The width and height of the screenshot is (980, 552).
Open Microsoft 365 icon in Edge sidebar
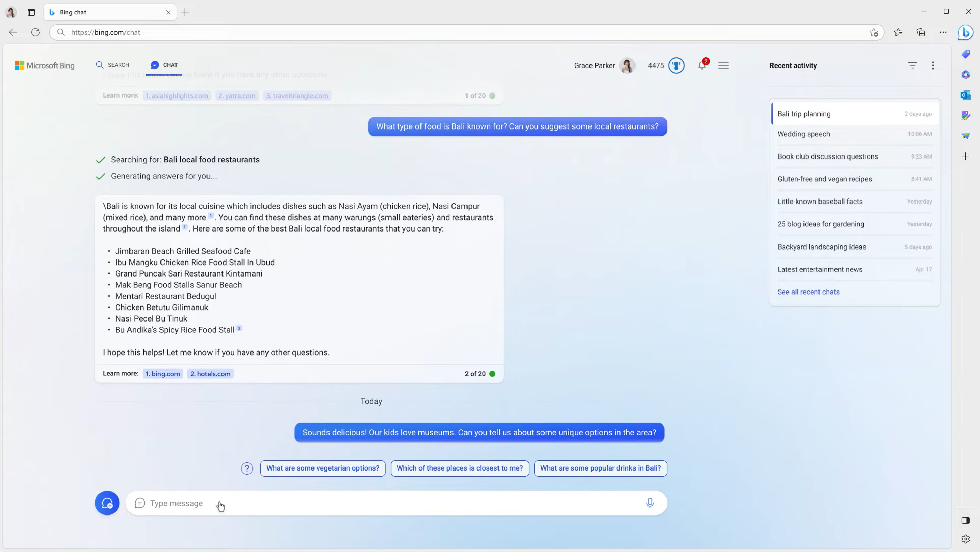(x=966, y=75)
